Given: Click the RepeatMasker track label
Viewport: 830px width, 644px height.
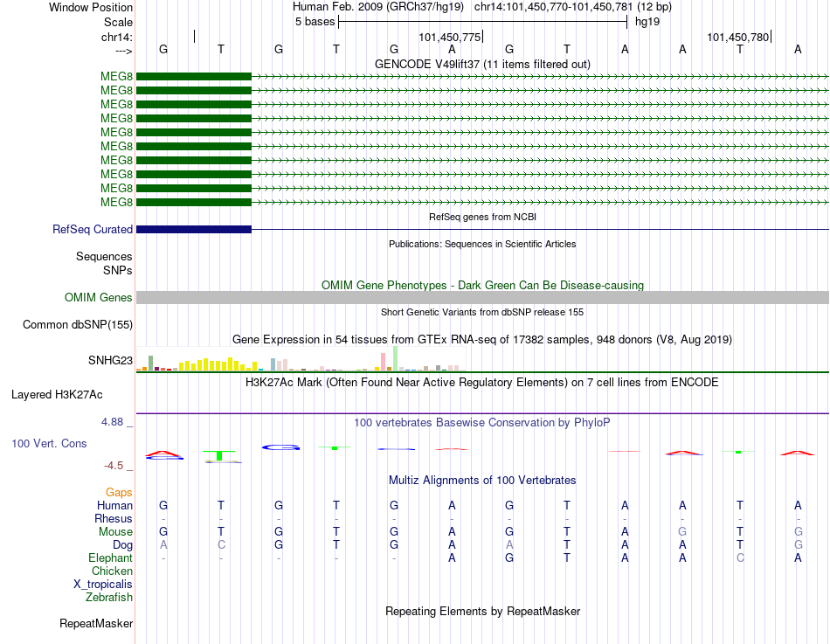Looking at the screenshot, I should [x=96, y=624].
